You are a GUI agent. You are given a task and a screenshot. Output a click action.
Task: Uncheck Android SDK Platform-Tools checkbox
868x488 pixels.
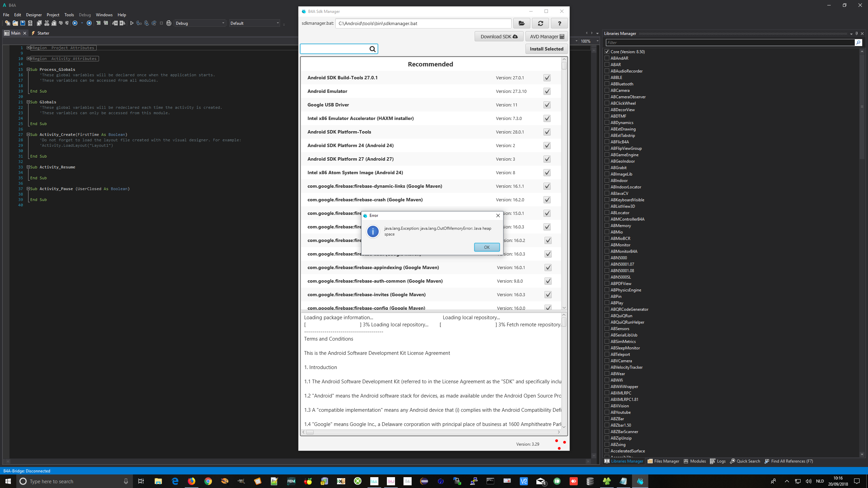[x=547, y=132]
